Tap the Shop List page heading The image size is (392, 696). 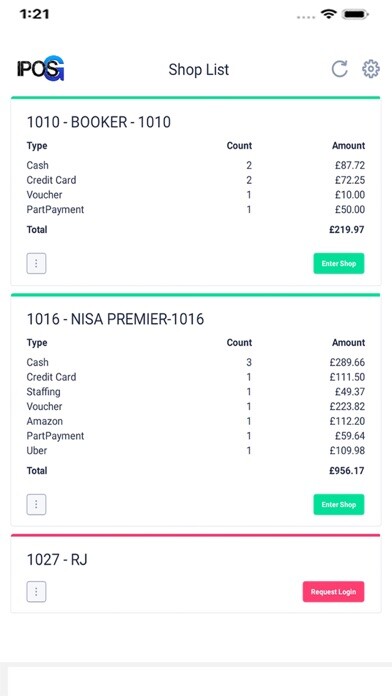198,70
